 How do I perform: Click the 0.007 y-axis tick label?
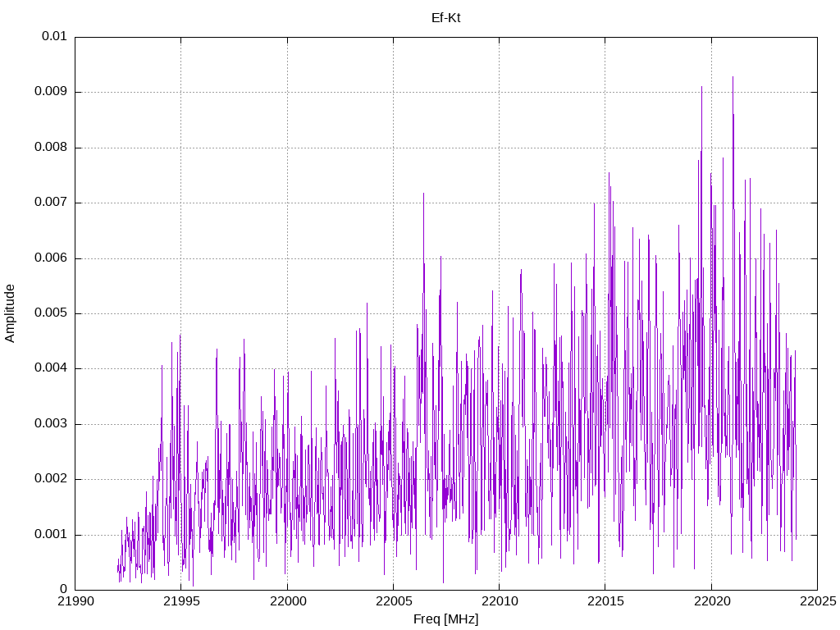[x=51, y=203]
